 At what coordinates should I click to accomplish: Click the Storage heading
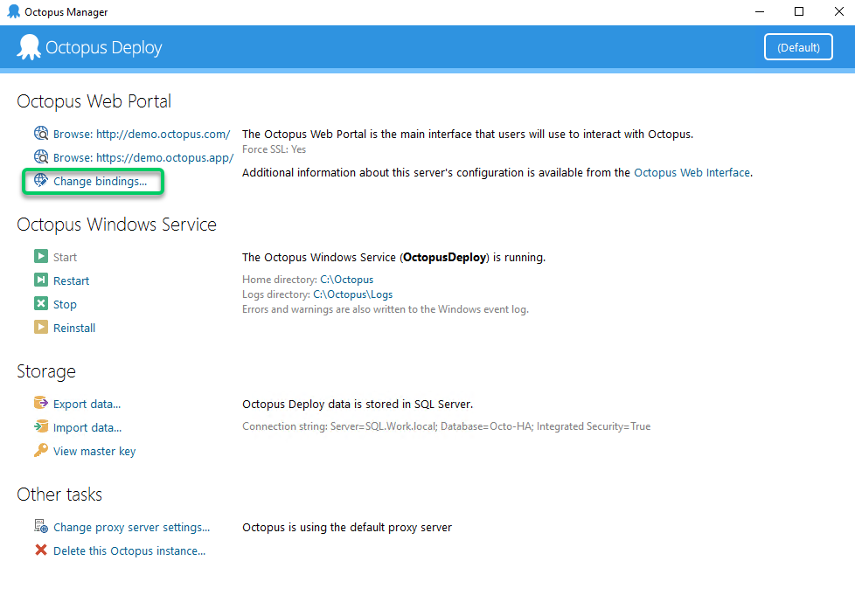point(46,371)
